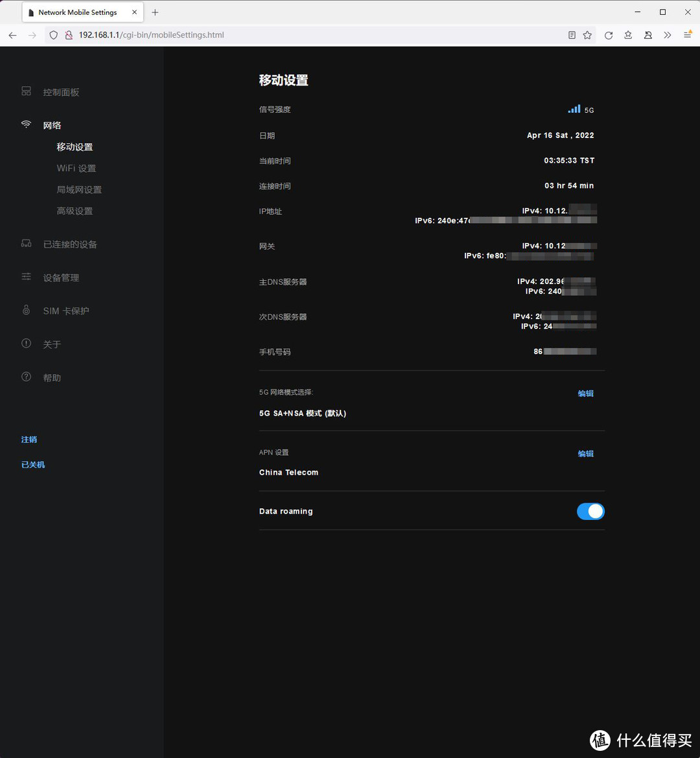Click the account profile icon in toolbar
The width and height of the screenshot is (700, 758).
click(x=648, y=35)
